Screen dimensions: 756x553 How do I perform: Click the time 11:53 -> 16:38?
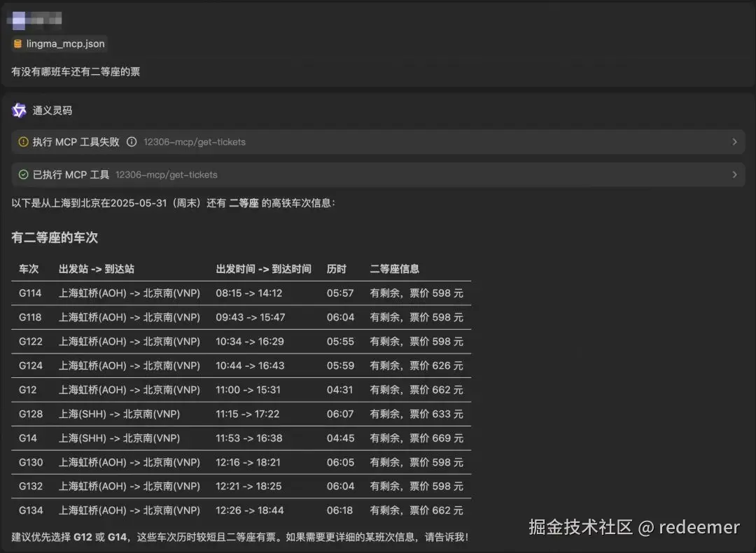pos(248,437)
